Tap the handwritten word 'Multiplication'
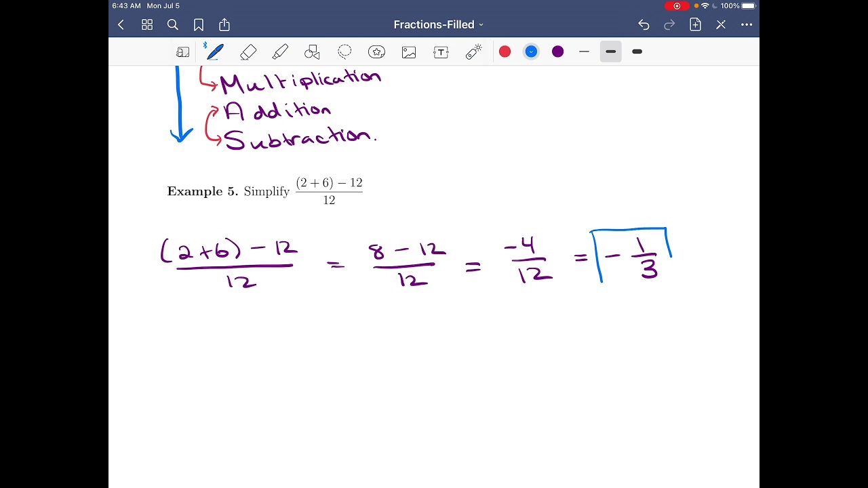868x488 pixels. coord(300,81)
